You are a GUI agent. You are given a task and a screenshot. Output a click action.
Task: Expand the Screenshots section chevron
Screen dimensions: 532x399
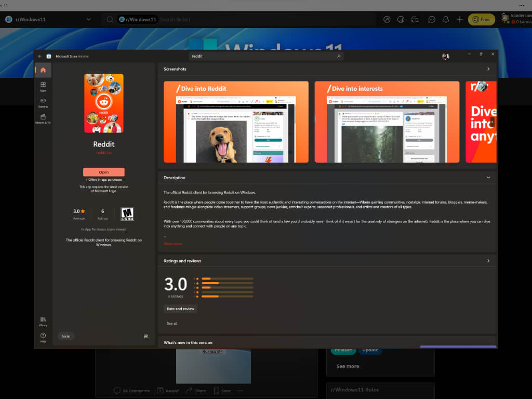488,69
